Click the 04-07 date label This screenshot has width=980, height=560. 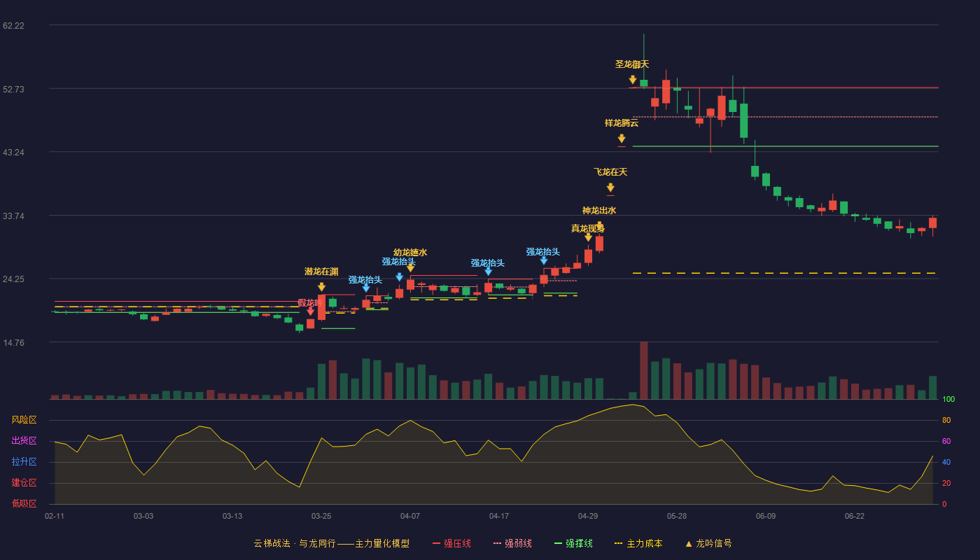(410, 516)
